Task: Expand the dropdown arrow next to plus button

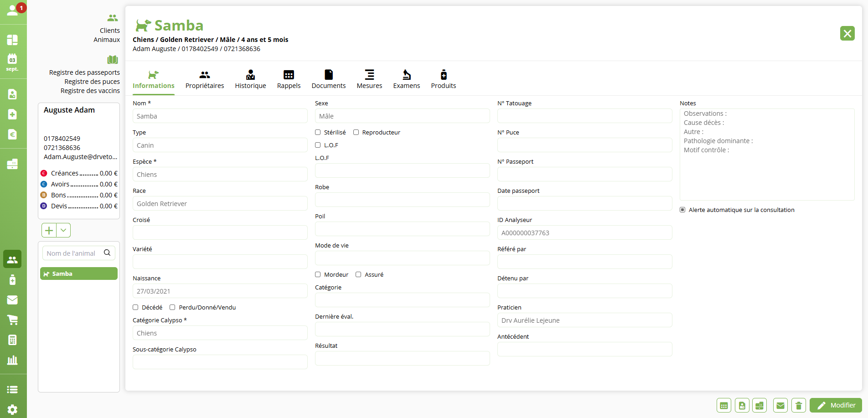Action: tap(63, 230)
